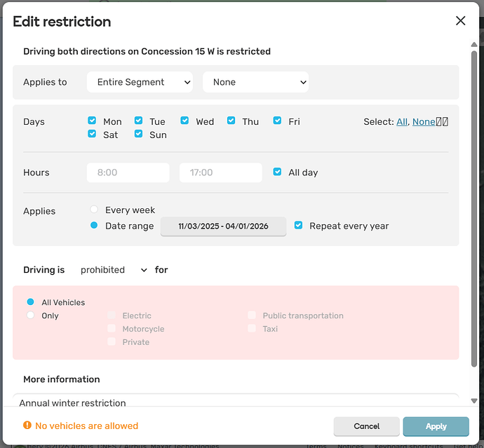
Task: Click the start hour 8:00 field
Action: (x=128, y=172)
